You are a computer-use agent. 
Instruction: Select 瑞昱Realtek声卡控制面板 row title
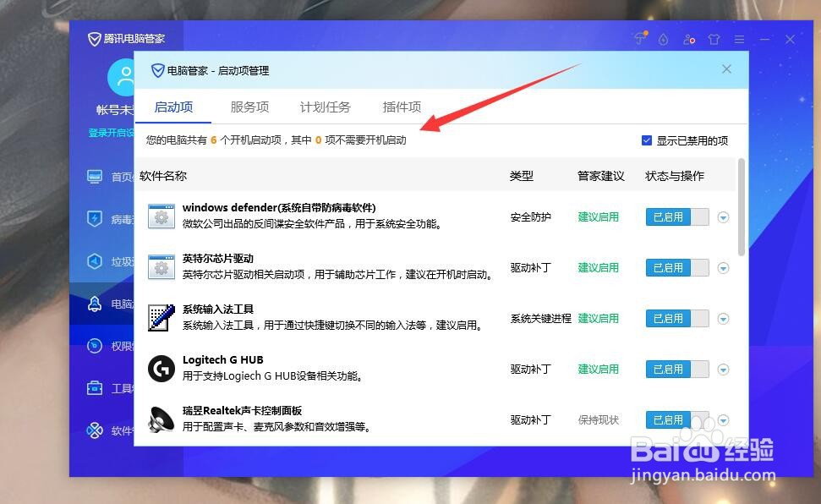click(242, 411)
